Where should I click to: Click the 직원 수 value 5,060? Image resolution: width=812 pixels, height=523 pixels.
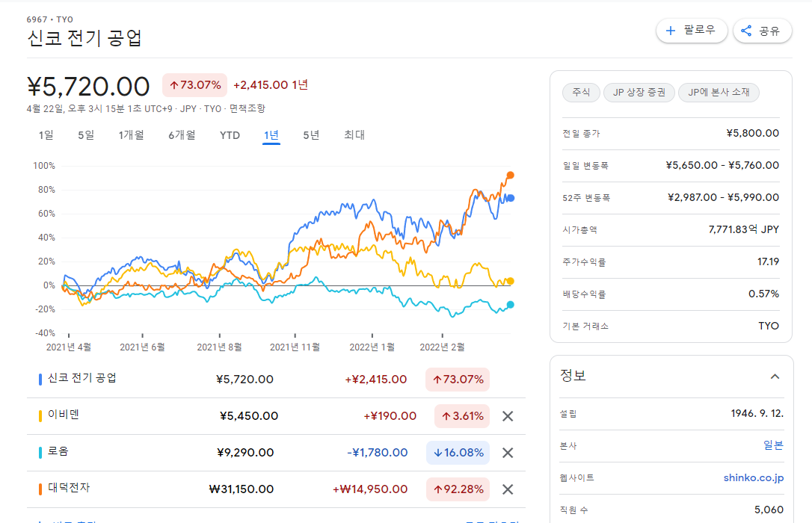[769, 510]
